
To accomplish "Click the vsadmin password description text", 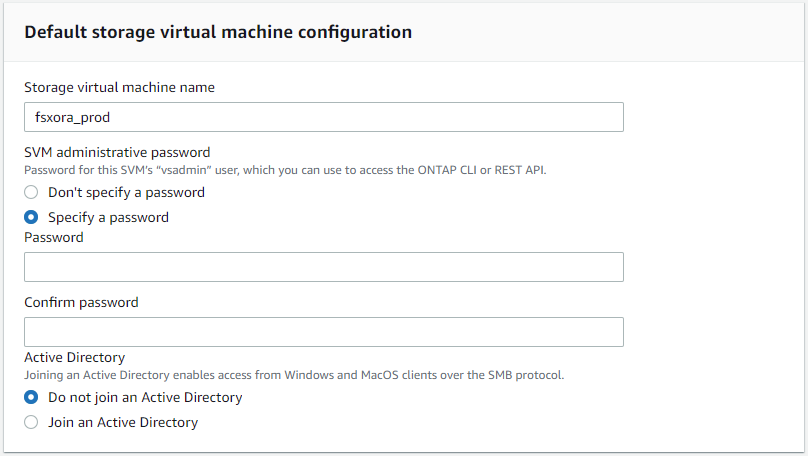I will [x=285, y=170].
